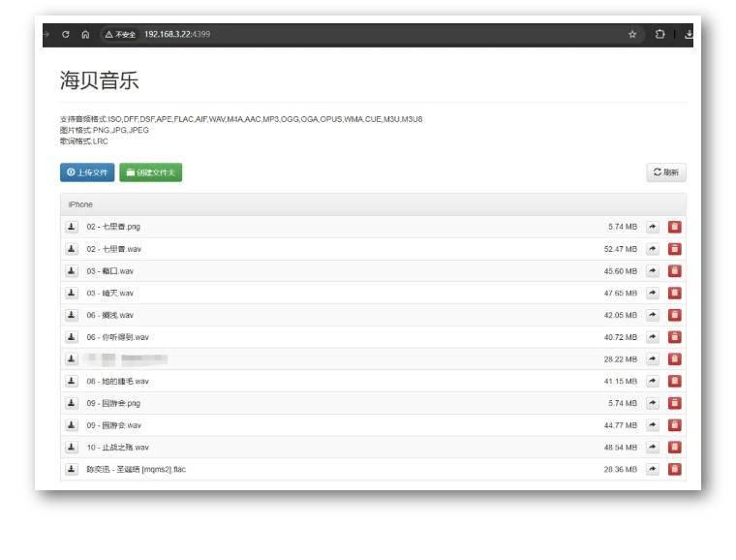
Task: Download the 44.77 MB 园游会.wav file
Action: pyautogui.click(x=72, y=425)
